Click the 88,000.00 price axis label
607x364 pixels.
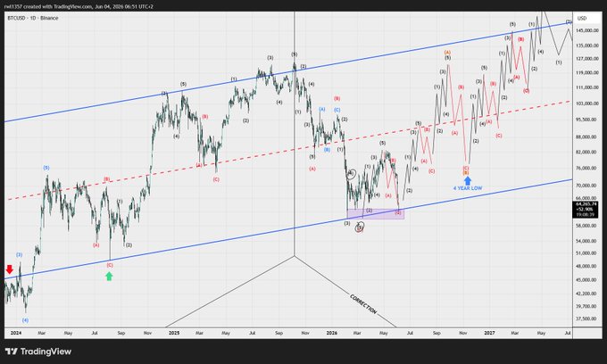586,136
